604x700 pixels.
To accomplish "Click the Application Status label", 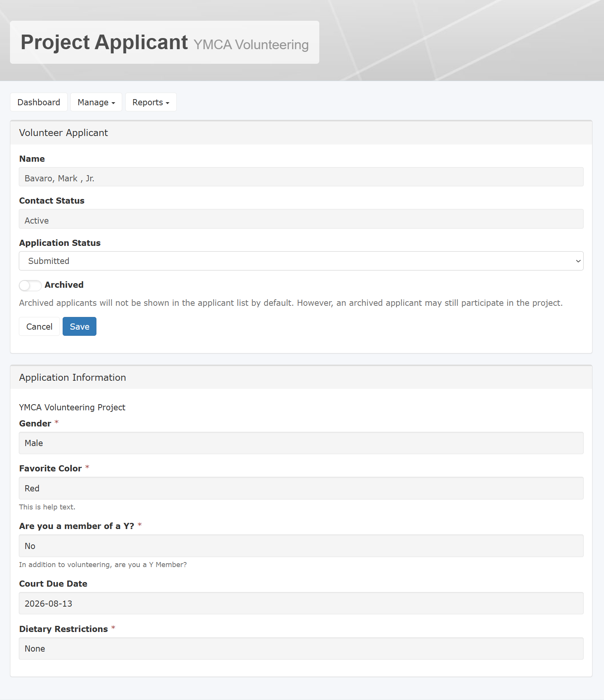I will (x=60, y=243).
